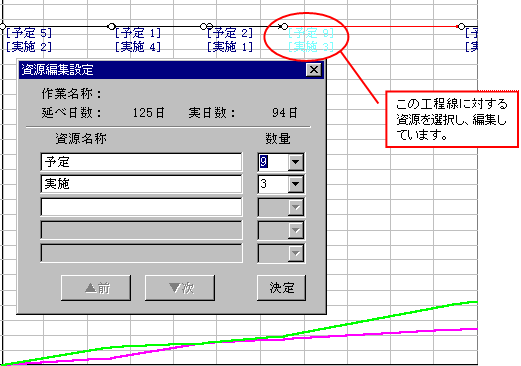Click the 予定 resource name field
Screen dimensions: 521x366
(141, 162)
